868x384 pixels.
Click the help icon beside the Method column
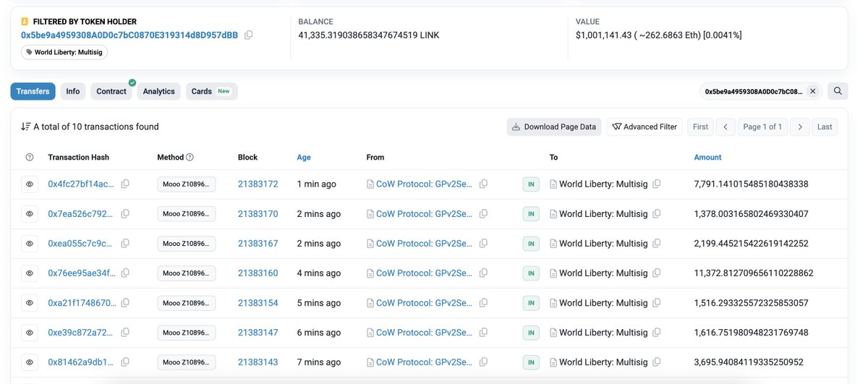(x=190, y=157)
